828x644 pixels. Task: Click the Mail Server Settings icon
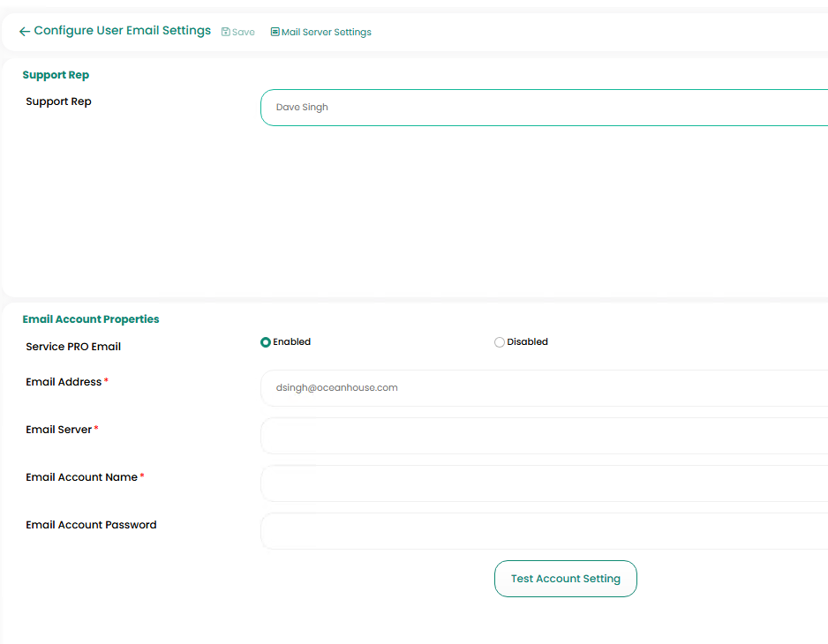click(275, 32)
